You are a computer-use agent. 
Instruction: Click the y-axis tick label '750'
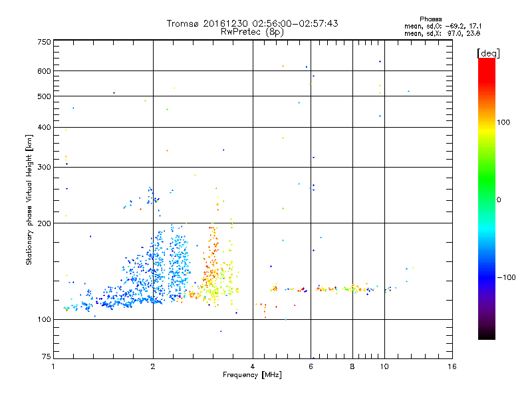coord(44,42)
